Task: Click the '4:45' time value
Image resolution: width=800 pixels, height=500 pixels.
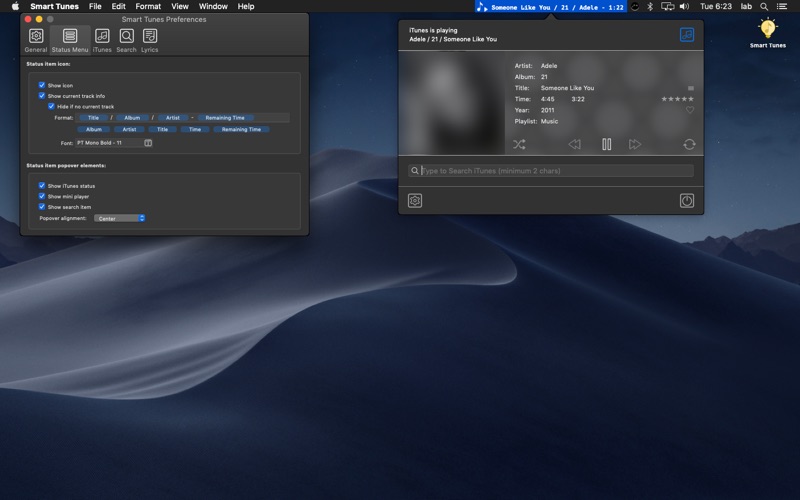Action: tap(547, 99)
